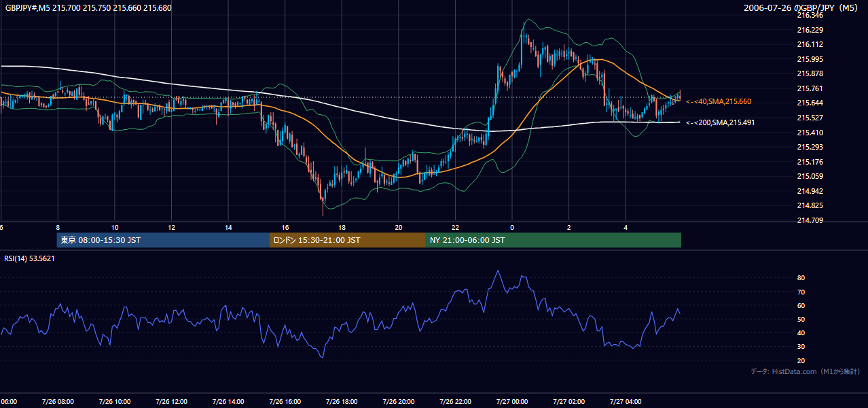Click the 7/26 20:00 time axis label

click(x=398, y=401)
